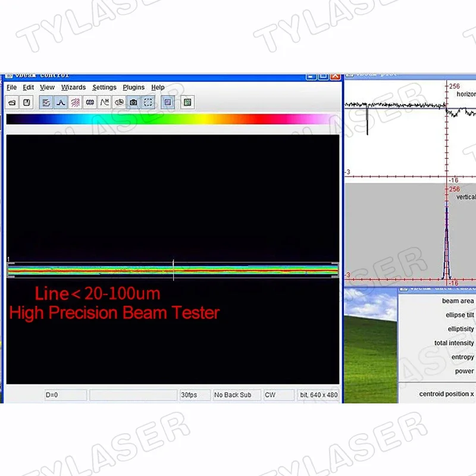Click the No Back Sub status entry

pyautogui.click(x=237, y=395)
